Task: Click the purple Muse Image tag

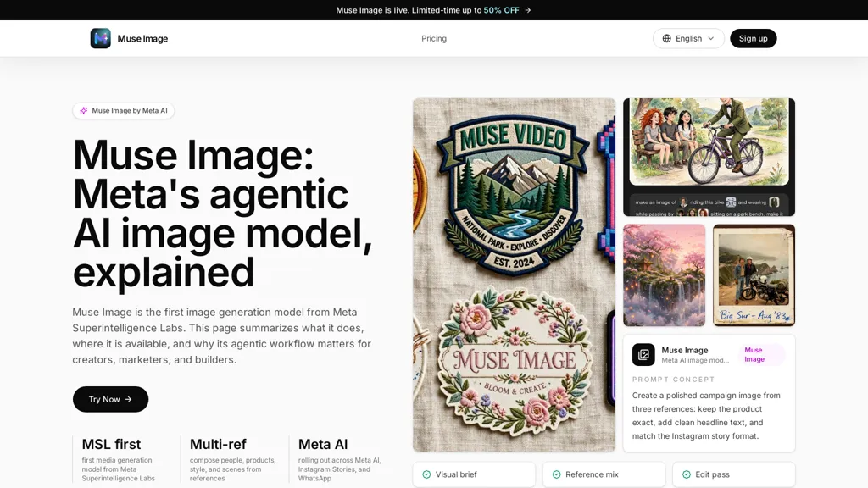Action: point(761,355)
